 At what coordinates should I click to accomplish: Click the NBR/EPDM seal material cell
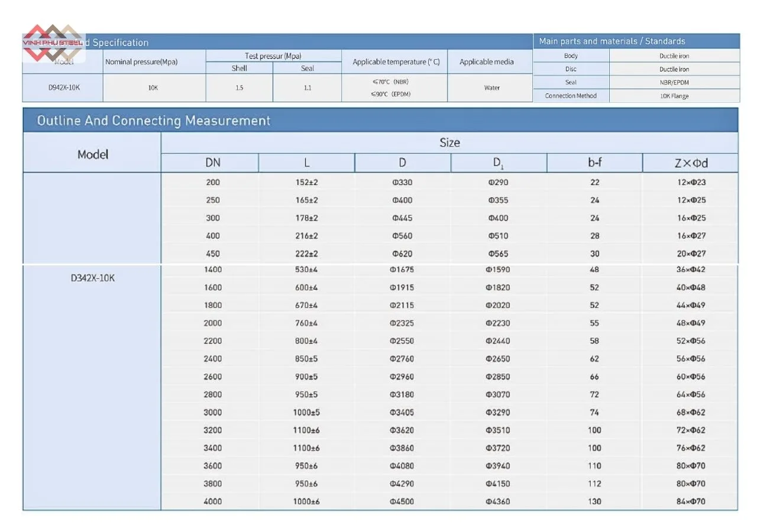tap(674, 83)
